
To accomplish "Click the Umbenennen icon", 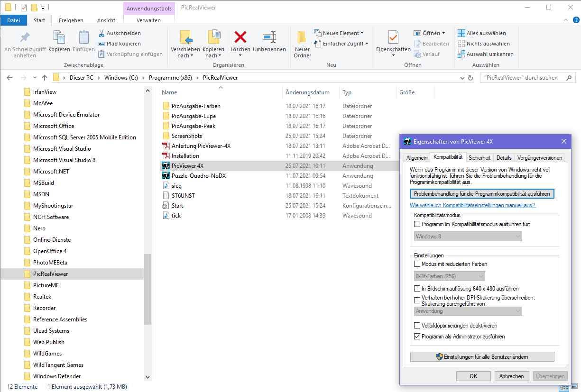I will point(269,37).
